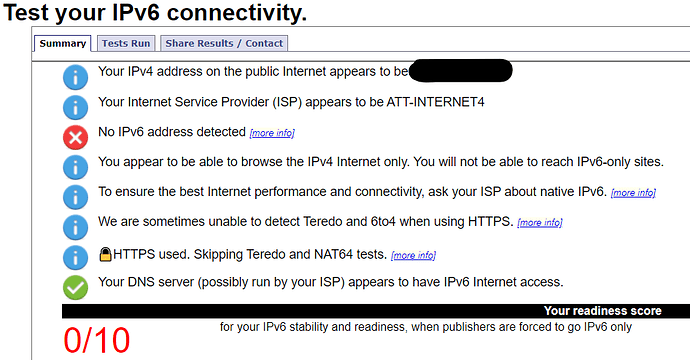Open more info link about native IPv6

pos(633,193)
